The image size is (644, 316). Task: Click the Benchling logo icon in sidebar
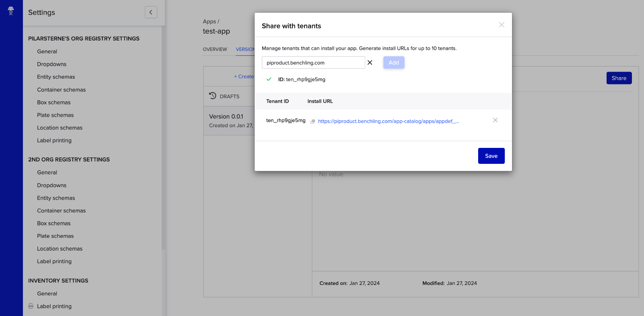11,11
